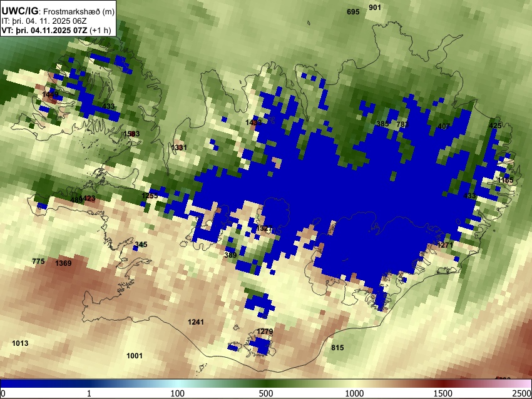Select the map value 783
This screenshot has height=399, width=532.
402,124
